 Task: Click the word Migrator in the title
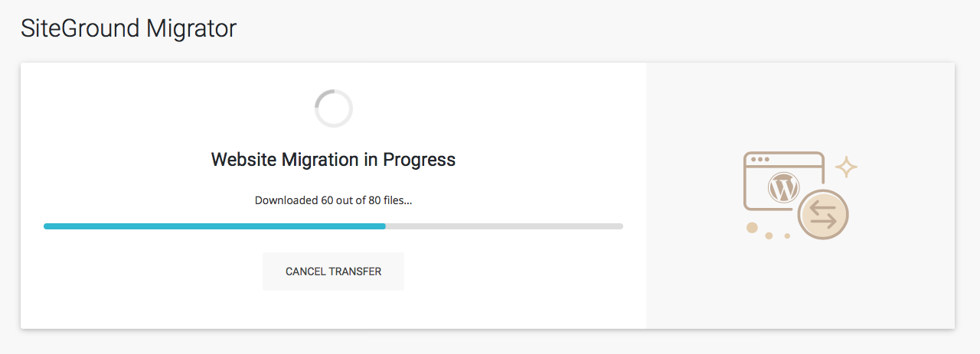click(191, 29)
